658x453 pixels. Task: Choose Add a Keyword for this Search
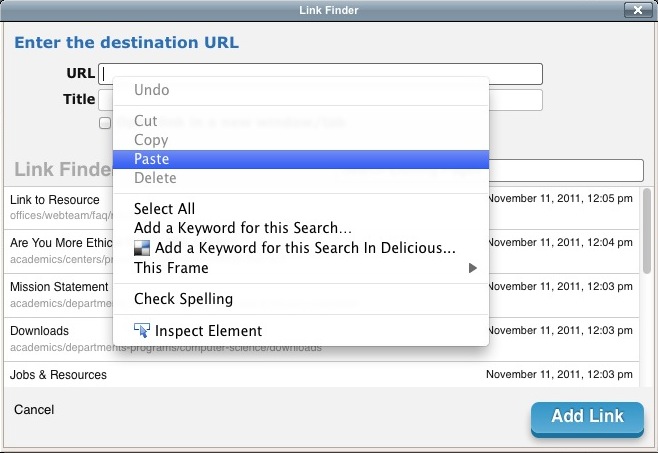point(243,228)
